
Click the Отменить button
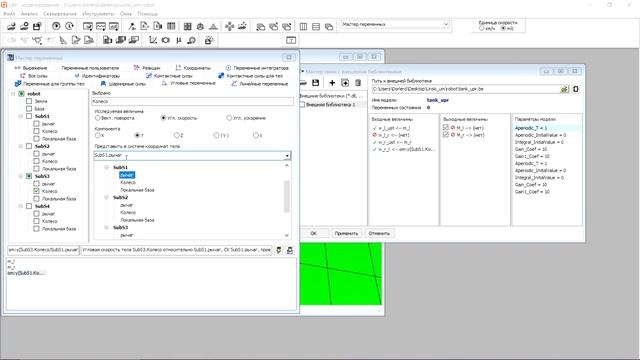point(379,233)
